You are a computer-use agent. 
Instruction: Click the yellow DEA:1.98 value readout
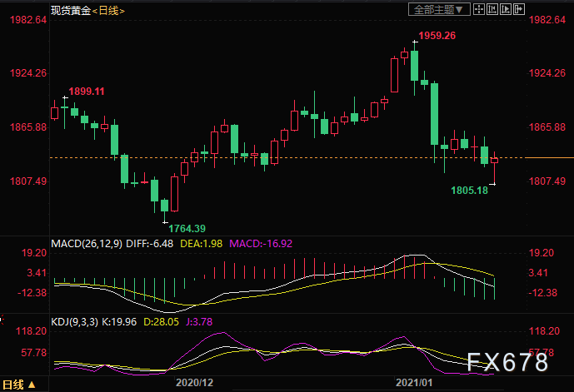tap(201, 244)
